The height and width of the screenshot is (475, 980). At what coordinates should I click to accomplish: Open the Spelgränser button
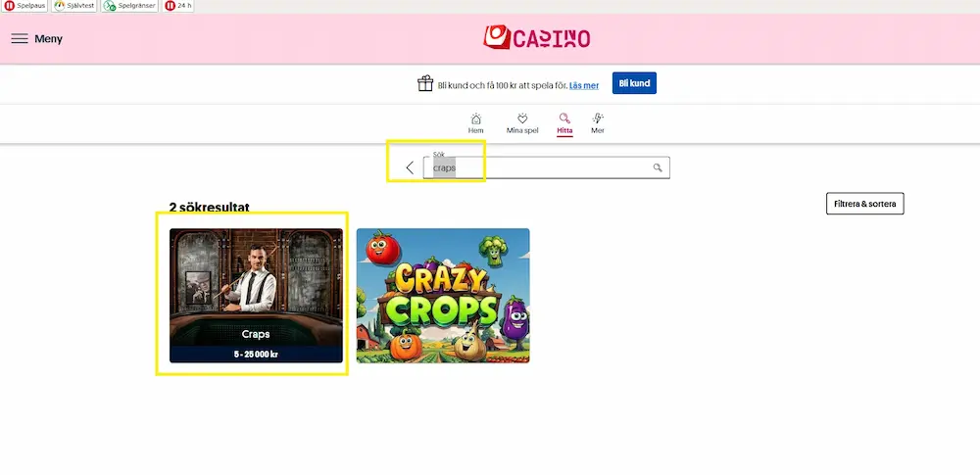pos(129,6)
